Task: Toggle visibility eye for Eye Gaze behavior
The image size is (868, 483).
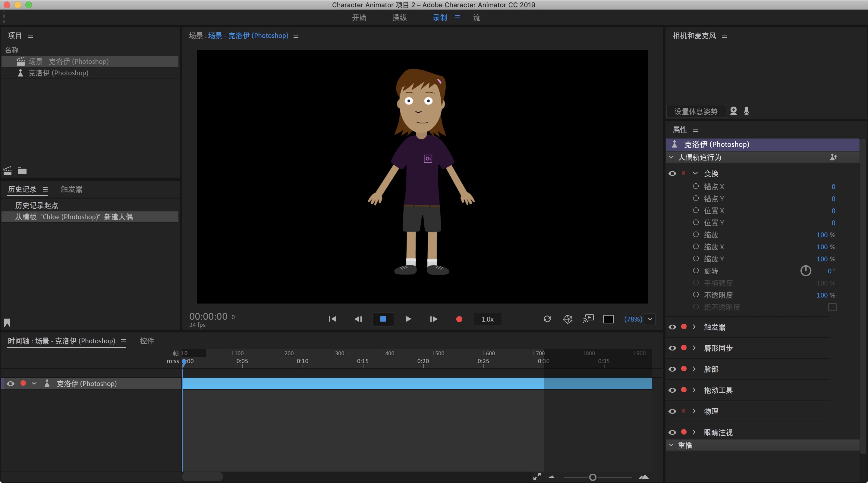Action: 672,432
